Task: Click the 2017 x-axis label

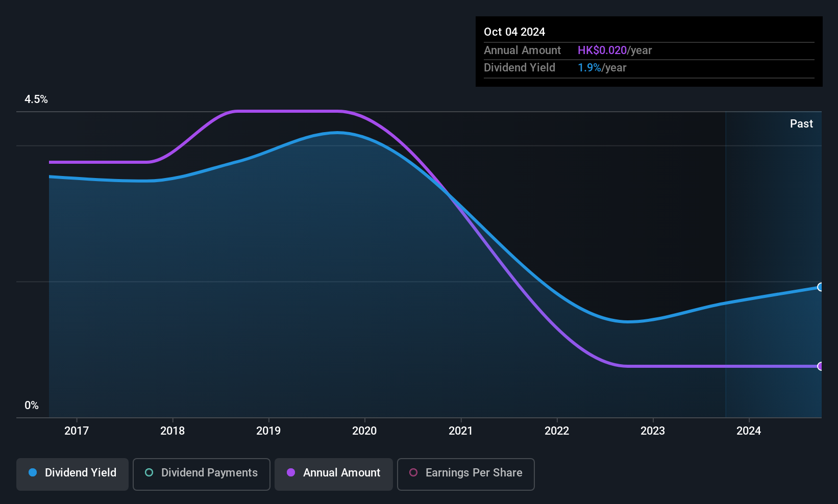Action: click(77, 431)
